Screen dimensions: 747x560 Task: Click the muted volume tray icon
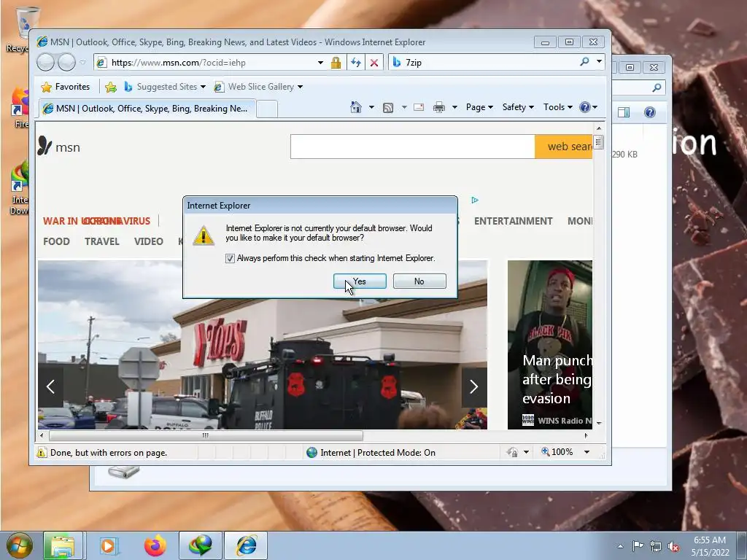673,547
